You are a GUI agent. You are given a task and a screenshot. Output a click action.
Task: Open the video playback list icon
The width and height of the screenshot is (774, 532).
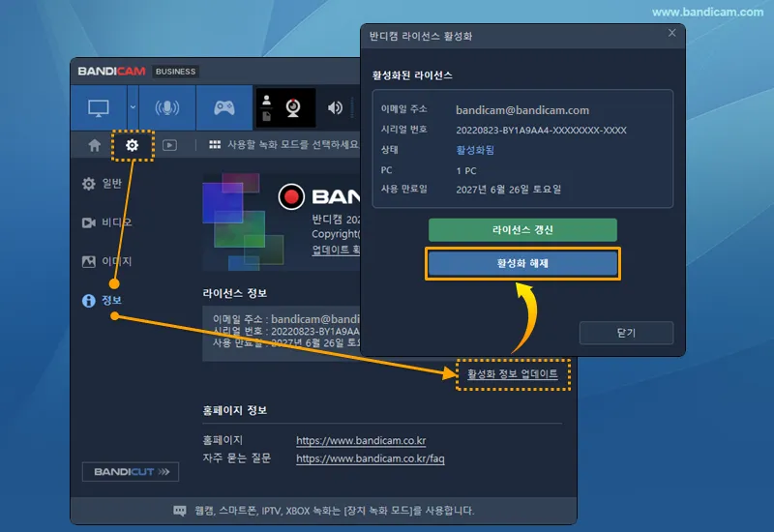click(x=169, y=145)
